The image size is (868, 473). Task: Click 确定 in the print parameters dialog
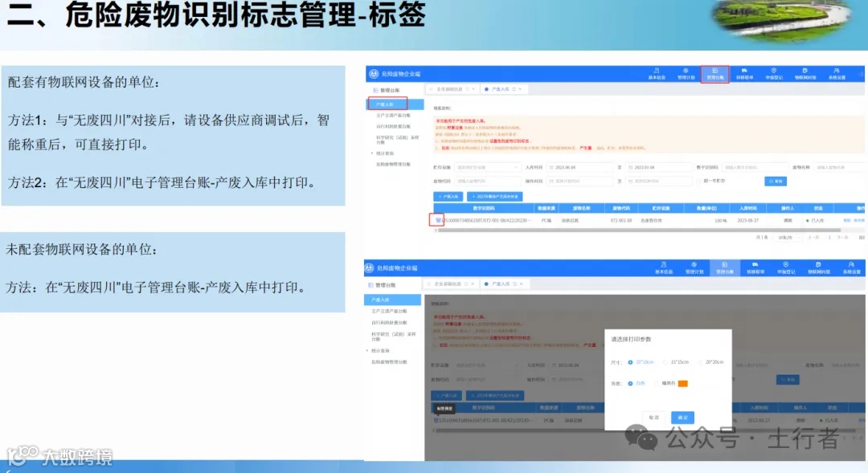(x=682, y=418)
